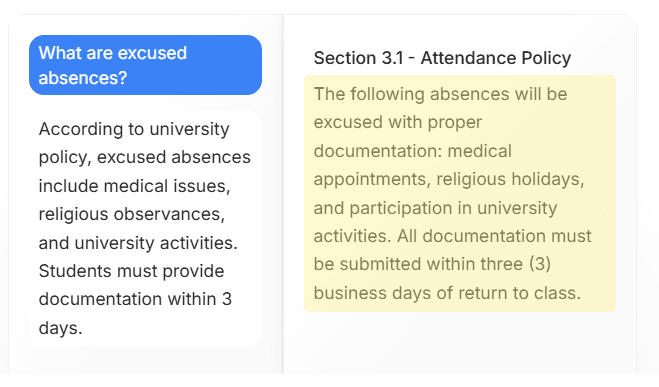Image resolution: width=659 pixels, height=387 pixels.
Task: Click "and participation in university" line in source
Action: tap(435, 208)
